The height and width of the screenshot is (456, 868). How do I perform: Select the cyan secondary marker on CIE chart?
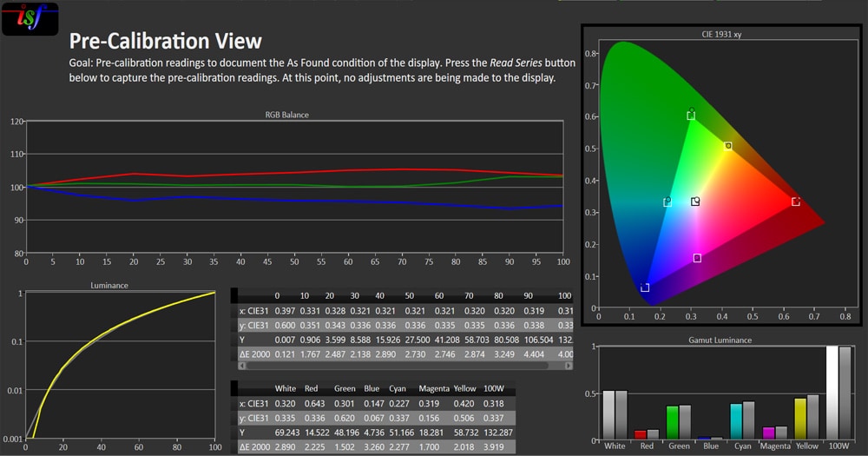coord(667,202)
